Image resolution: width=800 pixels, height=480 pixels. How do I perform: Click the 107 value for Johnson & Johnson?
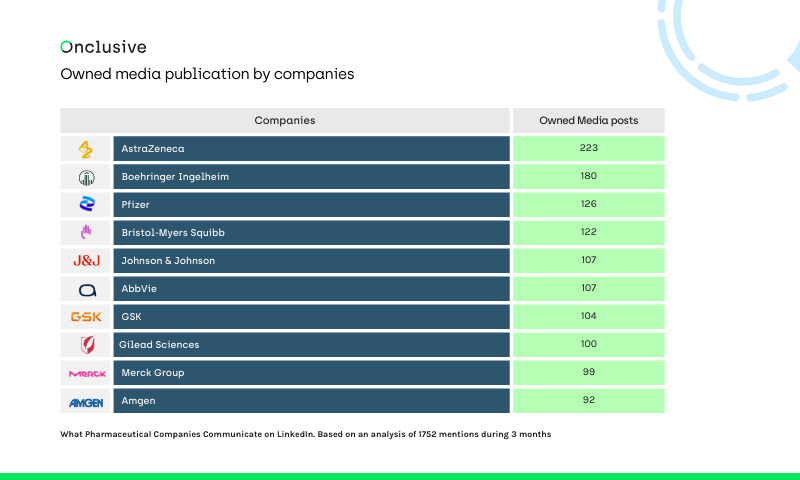(589, 260)
